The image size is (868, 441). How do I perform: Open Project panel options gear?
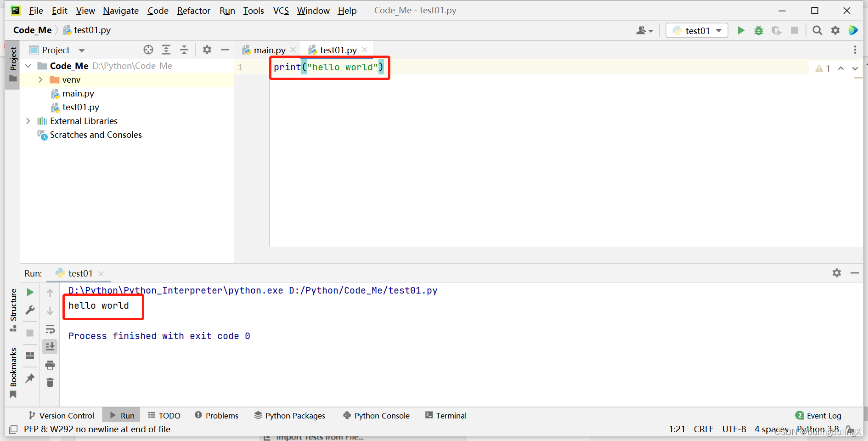click(x=207, y=50)
